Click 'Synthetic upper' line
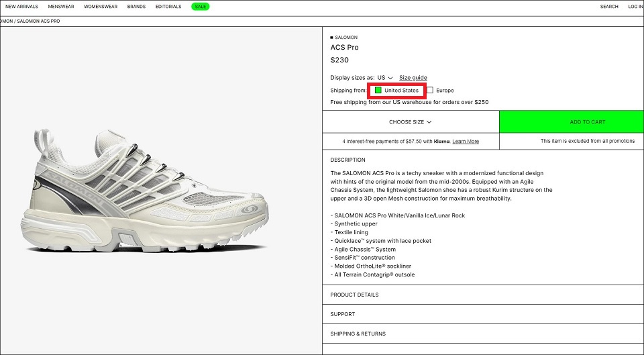The image size is (644, 355). point(354,224)
